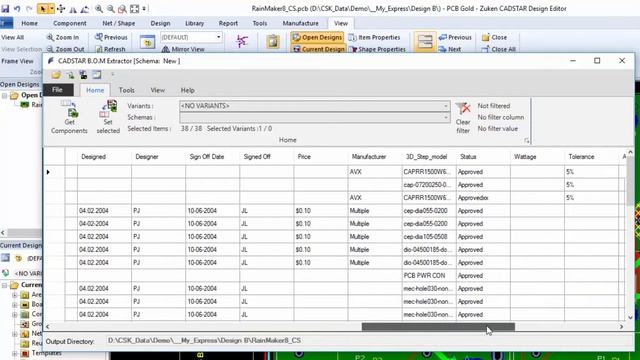Image resolution: width=640 pixels, height=360 pixels.
Task: Open the Report ribbon tab
Action: (x=228, y=23)
